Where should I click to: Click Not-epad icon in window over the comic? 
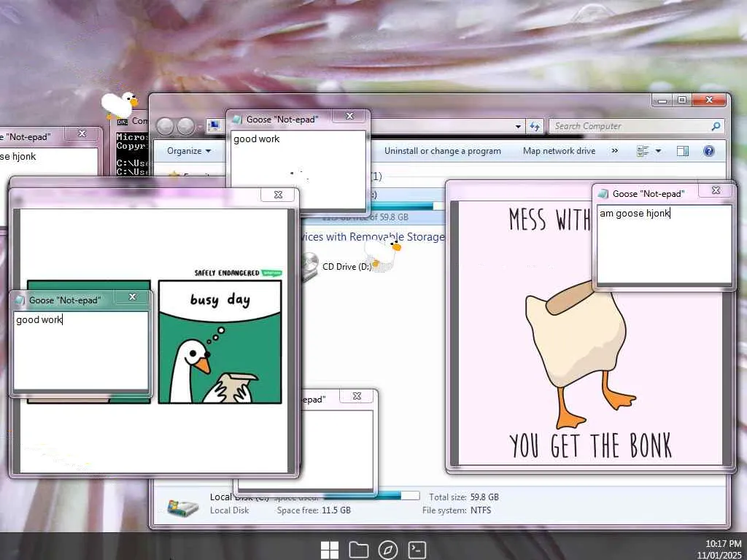20,300
